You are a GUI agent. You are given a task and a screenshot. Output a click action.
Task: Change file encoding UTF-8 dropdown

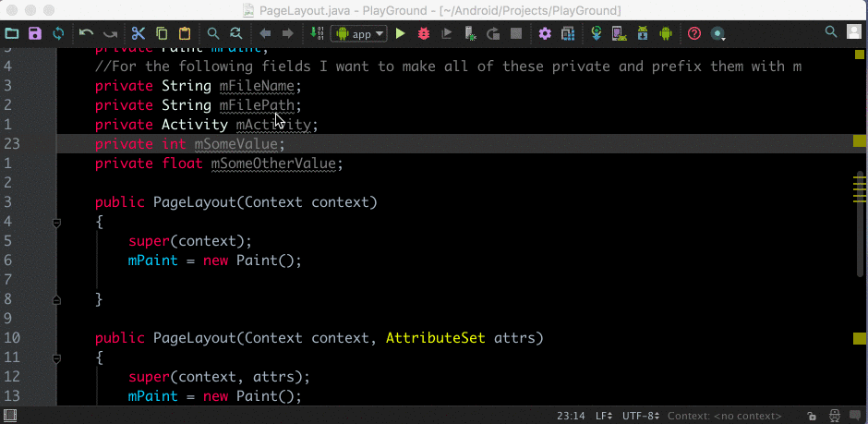pos(641,416)
